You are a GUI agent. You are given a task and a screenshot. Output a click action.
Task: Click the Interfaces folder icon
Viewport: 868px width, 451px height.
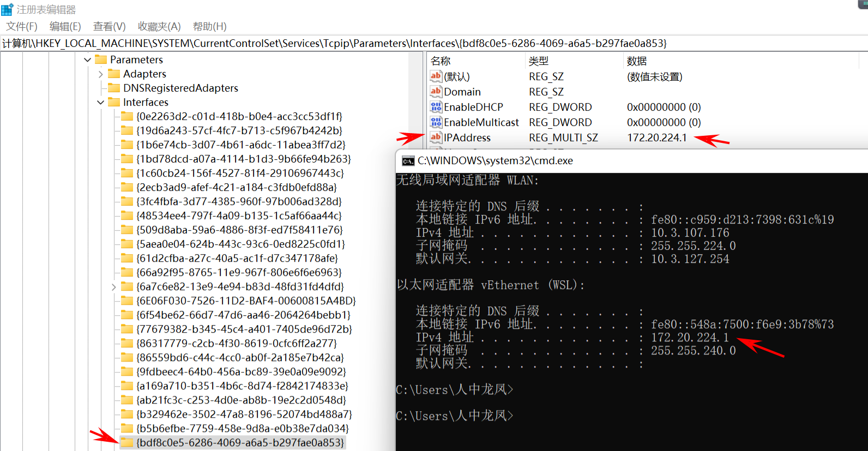click(x=114, y=102)
